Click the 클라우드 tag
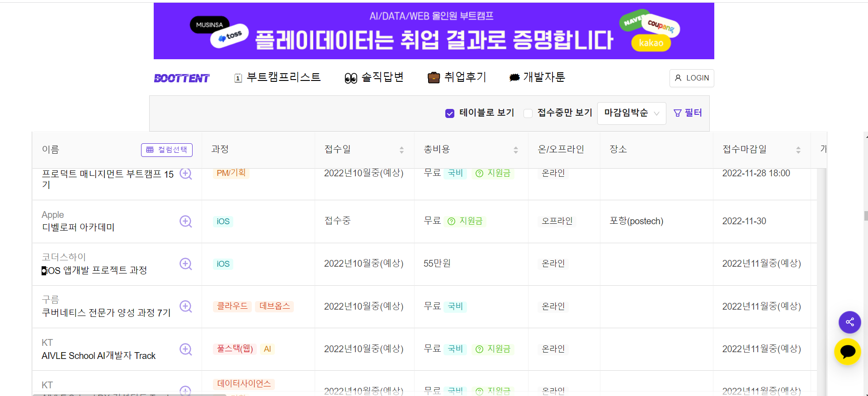 click(232, 306)
